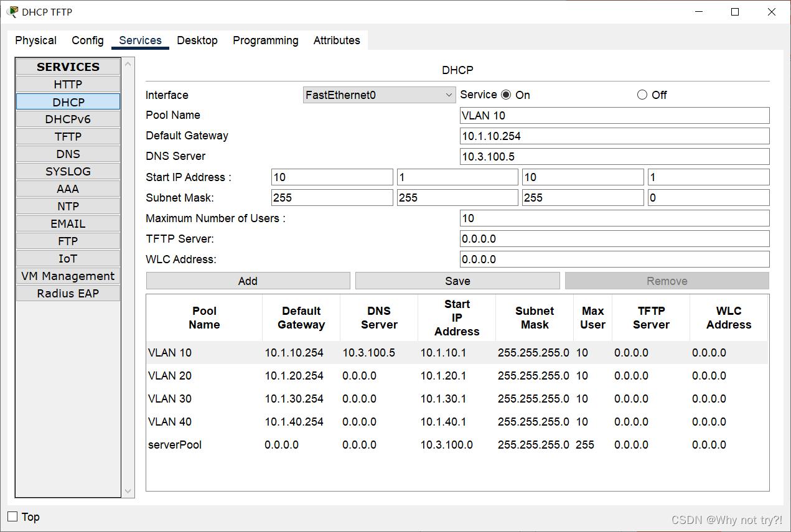The image size is (791, 532).
Task: Click services list scroll up arrow
Action: (x=128, y=63)
